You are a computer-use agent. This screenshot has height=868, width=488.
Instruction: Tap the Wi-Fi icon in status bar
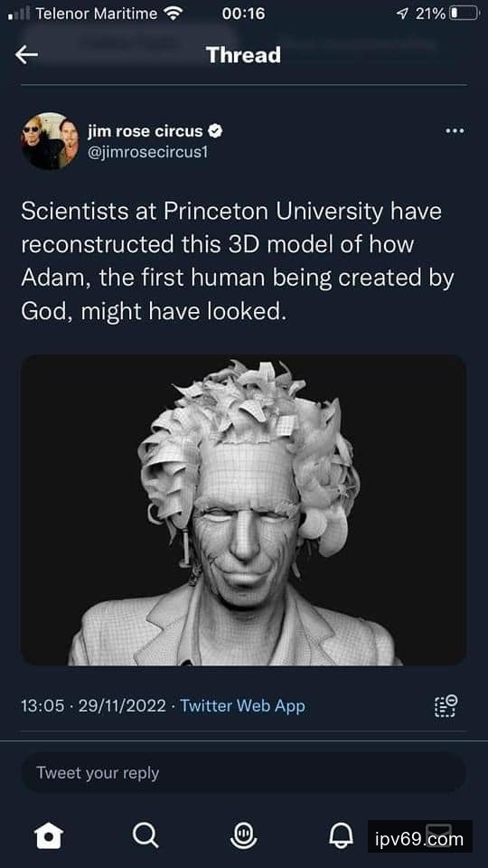click(x=174, y=14)
